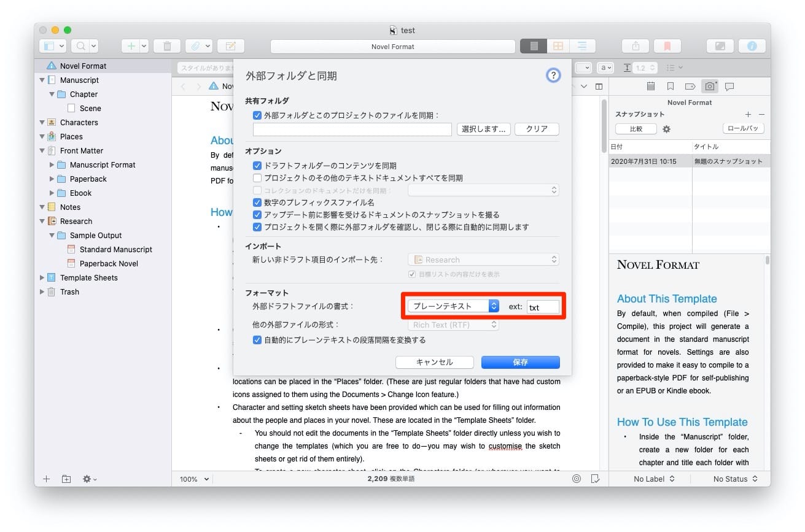Expand the Paperback folder
805x532 pixels.
pos(52,179)
